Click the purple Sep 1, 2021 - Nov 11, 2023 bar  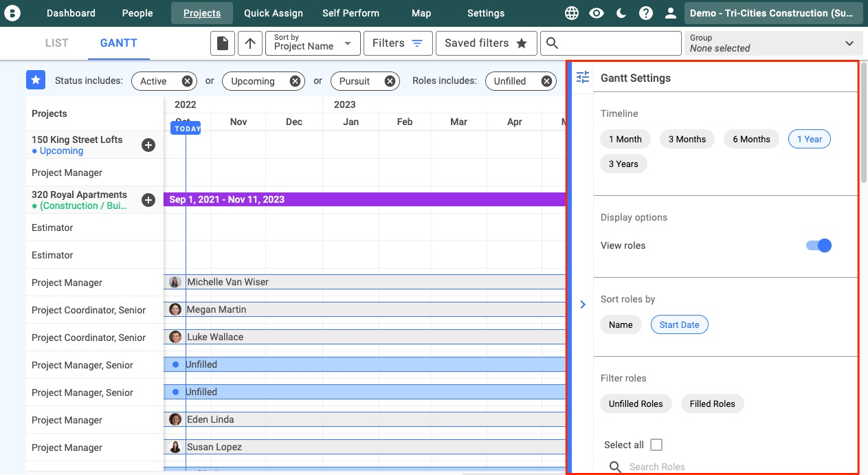coord(364,199)
